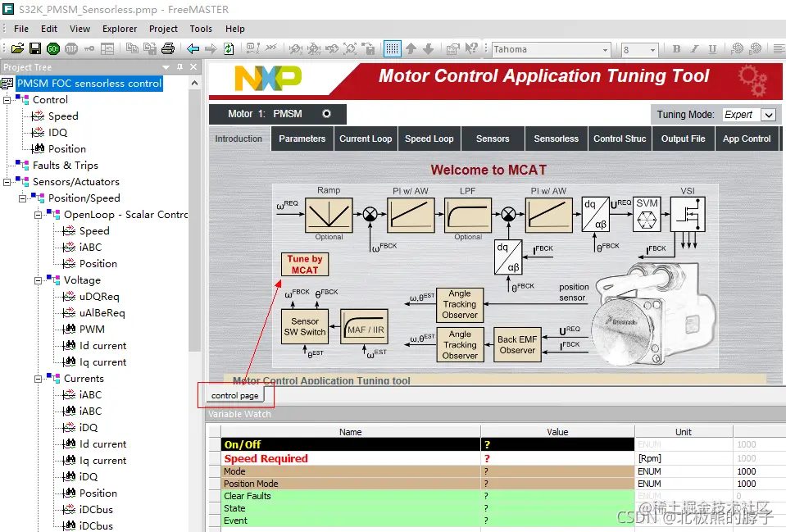Screen dimensions: 786x532
Task: Save the project with the floppy disk icon
Action: click(x=35, y=48)
